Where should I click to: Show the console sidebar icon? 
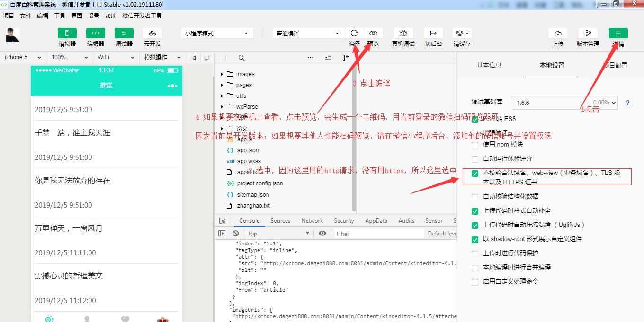[222, 234]
